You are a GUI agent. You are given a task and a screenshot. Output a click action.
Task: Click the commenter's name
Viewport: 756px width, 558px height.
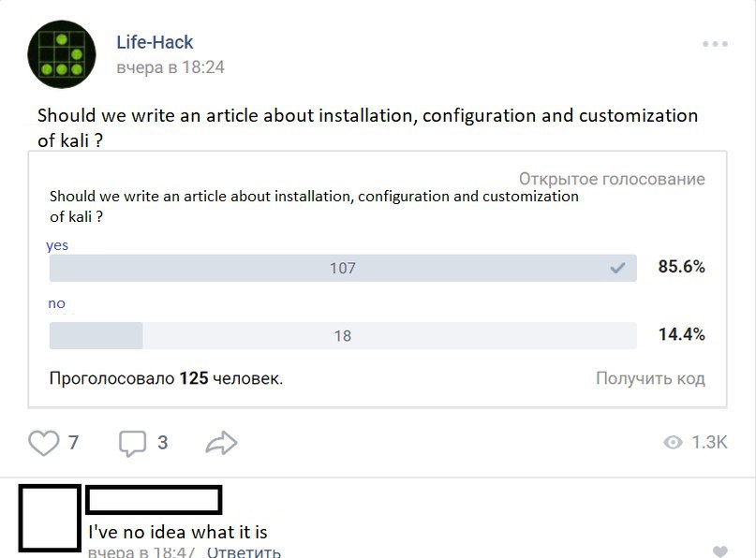(x=154, y=500)
